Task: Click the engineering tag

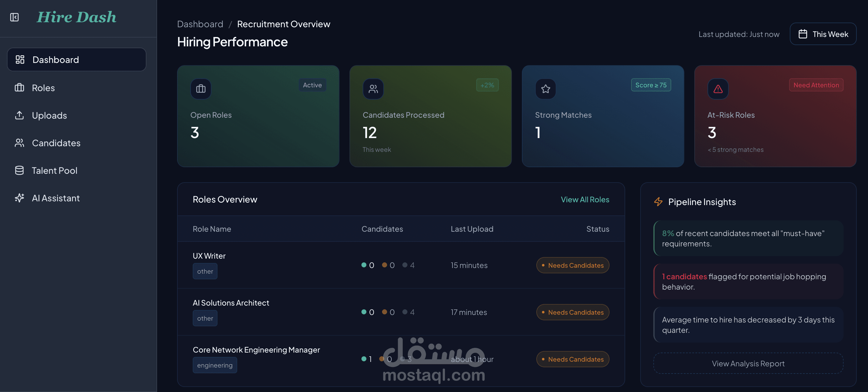Action: (215, 365)
